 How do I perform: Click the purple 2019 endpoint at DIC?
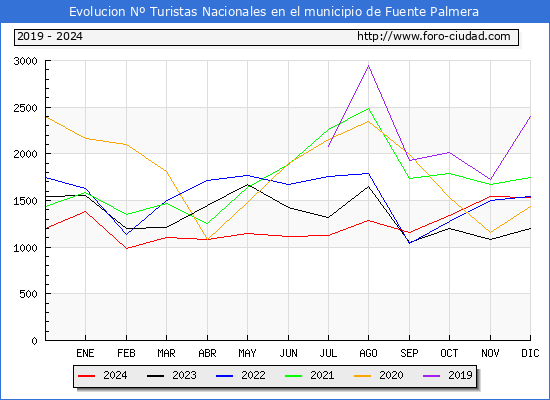coord(530,116)
